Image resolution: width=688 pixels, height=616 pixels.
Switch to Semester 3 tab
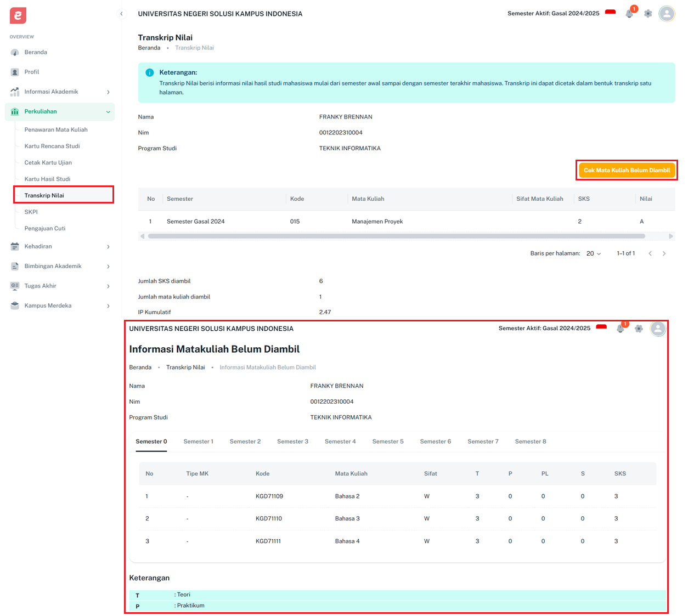point(293,442)
